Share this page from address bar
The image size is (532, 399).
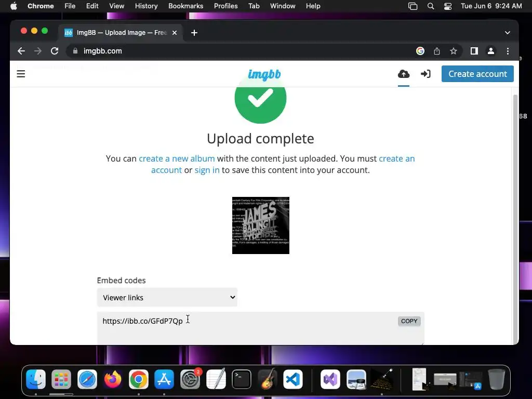point(436,51)
